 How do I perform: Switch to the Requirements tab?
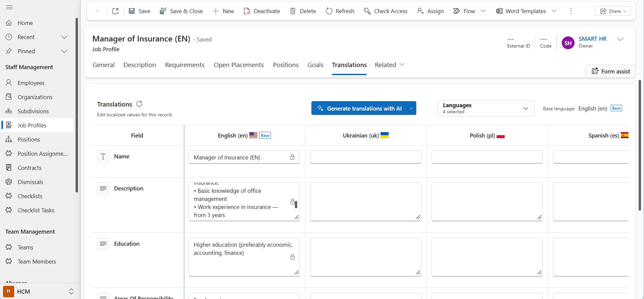[x=185, y=65]
